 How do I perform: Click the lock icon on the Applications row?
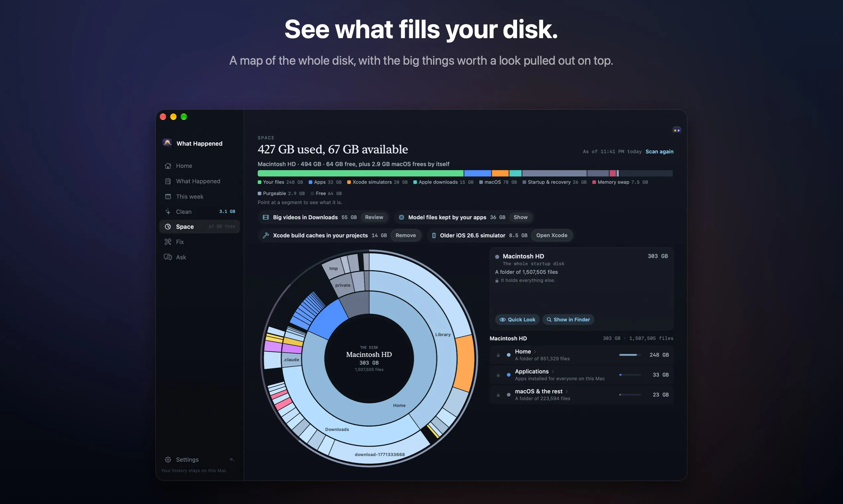[x=498, y=375]
